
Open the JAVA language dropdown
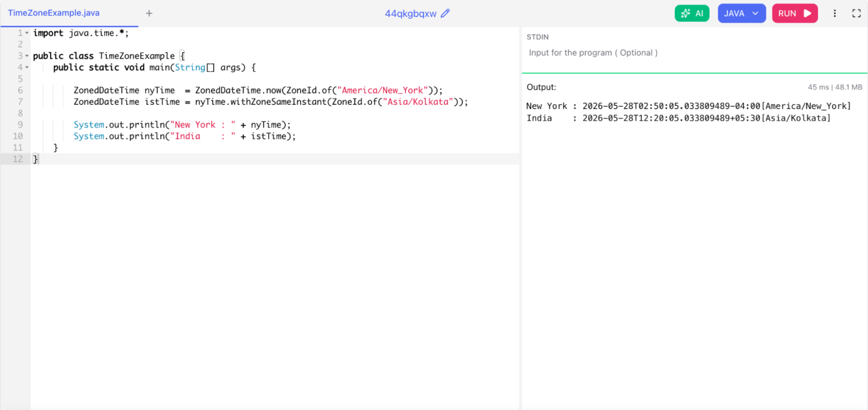coord(742,13)
